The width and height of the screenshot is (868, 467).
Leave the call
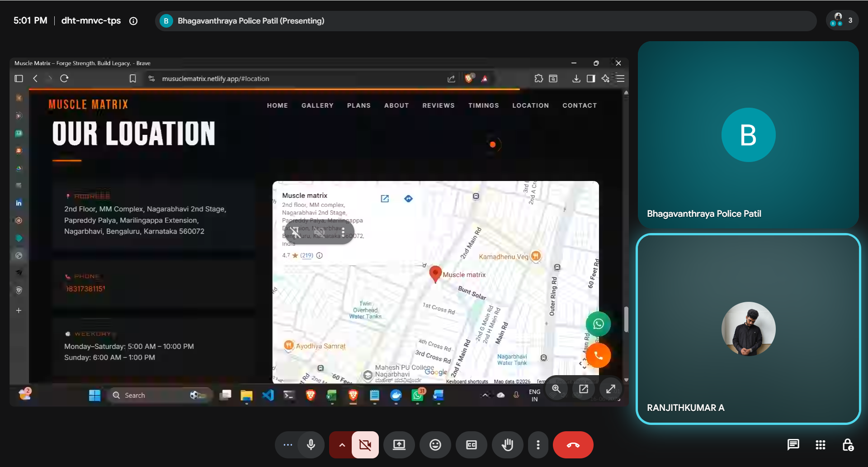(573, 445)
